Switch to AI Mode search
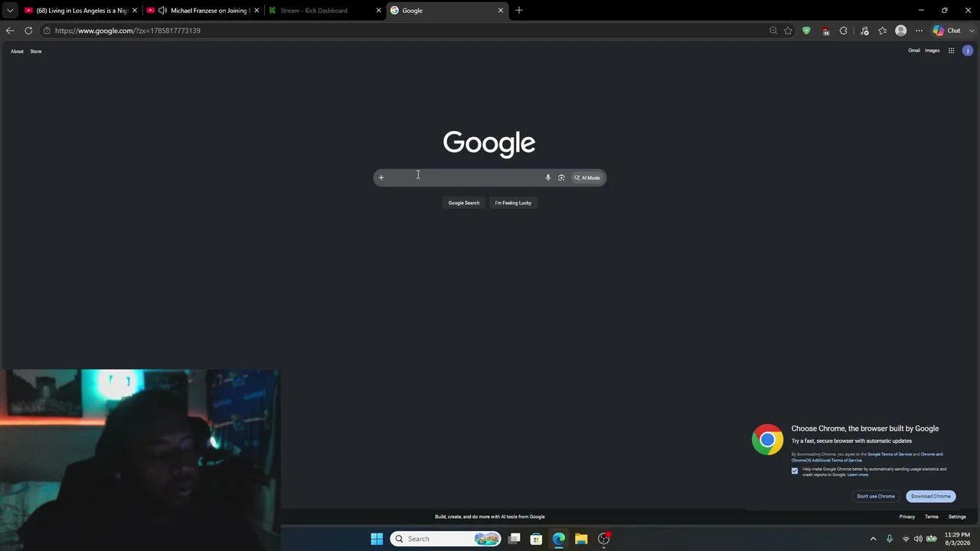This screenshot has width=980, height=551. coord(587,178)
